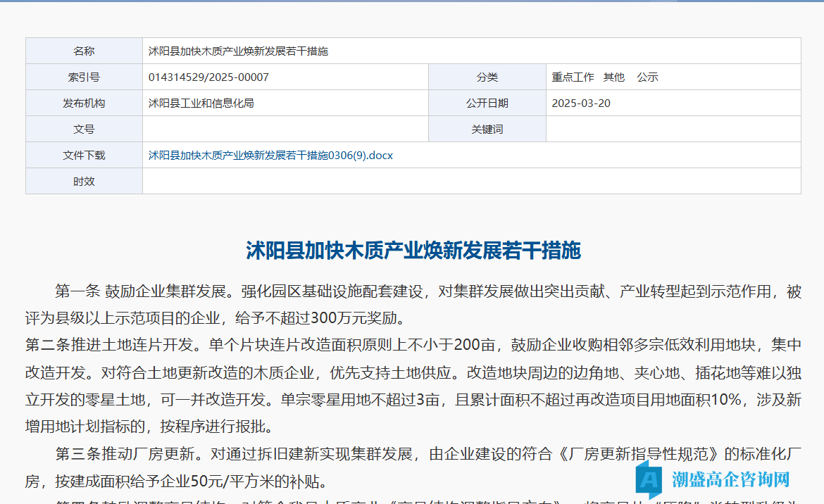Image resolution: width=824 pixels, height=504 pixels.
Task: Open the 沭阳县加快木质产业焕新发展若干措施0306(9).docx download link
Action: pyautogui.click(x=270, y=156)
